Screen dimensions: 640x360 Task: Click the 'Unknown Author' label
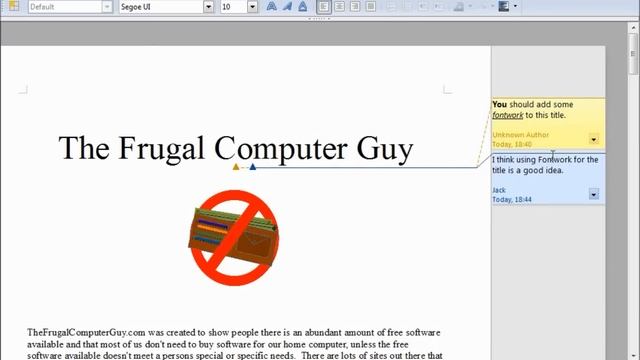click(x=520, y=135)
